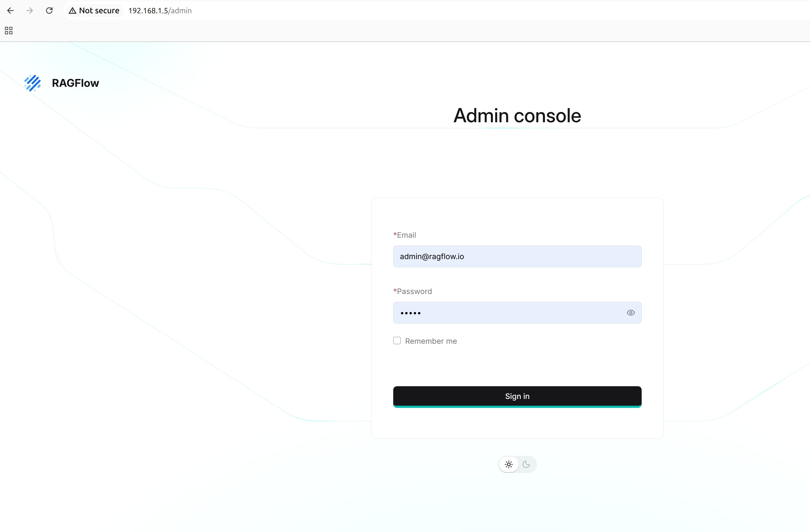Switch to light theme with the sun icon
Viewport: 810px width, 532px height.
click(509, 464)
